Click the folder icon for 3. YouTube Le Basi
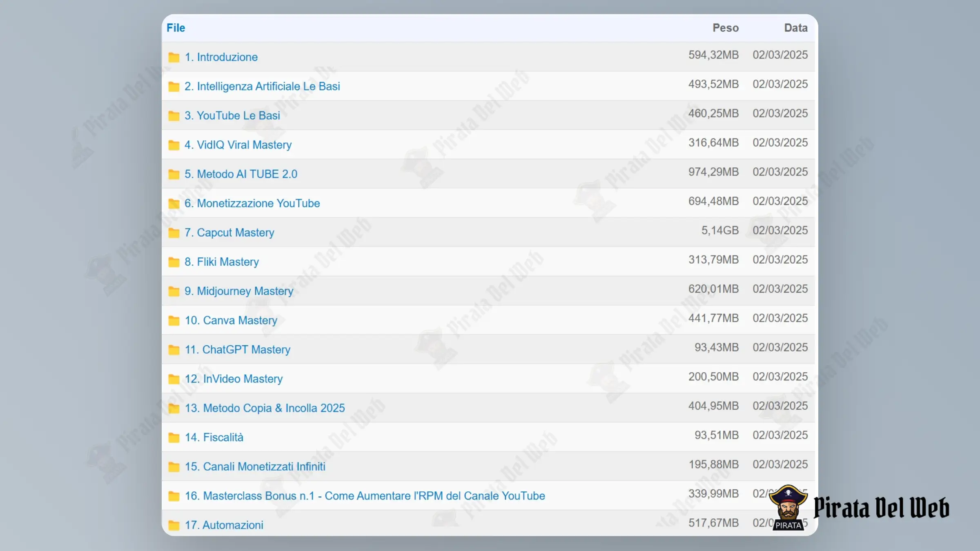This screenshot has width=980, height=551. (174, 116)
